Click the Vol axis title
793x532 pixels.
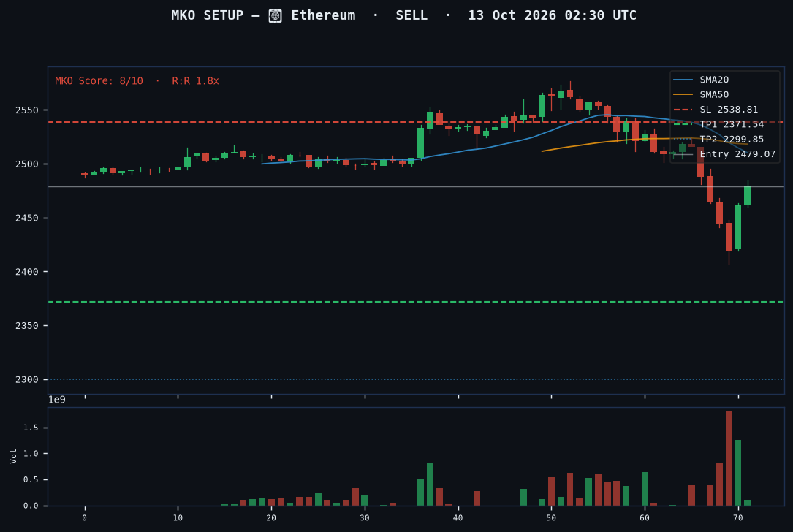[x=13, y=456]
